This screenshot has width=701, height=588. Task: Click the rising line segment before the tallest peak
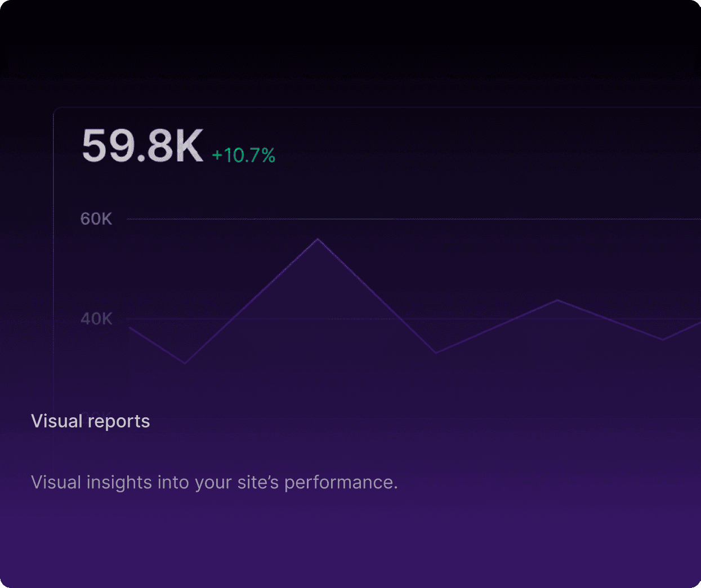251,301
